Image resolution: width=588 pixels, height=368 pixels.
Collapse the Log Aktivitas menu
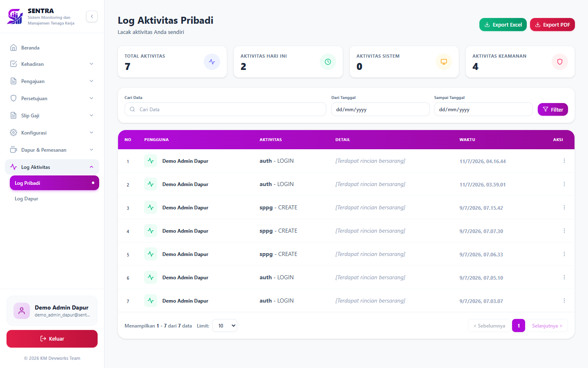52,167
